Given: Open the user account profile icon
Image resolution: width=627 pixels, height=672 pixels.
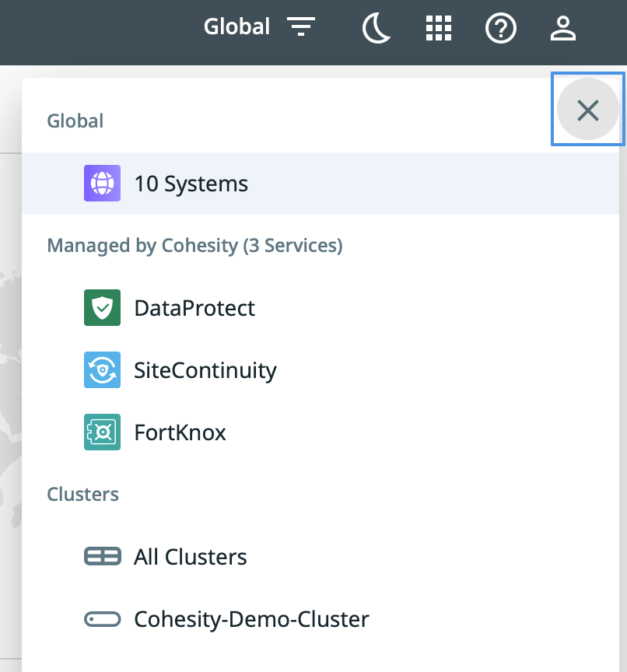Looking at the screenshot, I should pos(562,29).
